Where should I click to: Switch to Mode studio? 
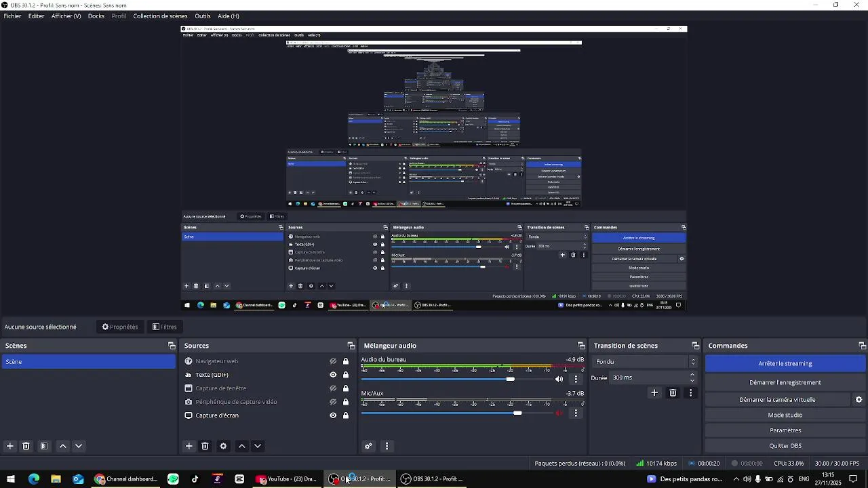click(x=785, y=415)
